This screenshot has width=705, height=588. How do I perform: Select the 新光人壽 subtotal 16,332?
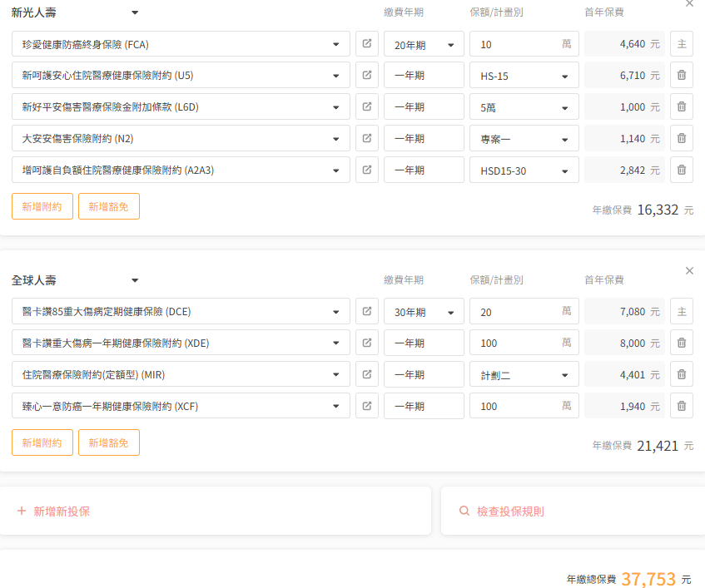[658, 210]
